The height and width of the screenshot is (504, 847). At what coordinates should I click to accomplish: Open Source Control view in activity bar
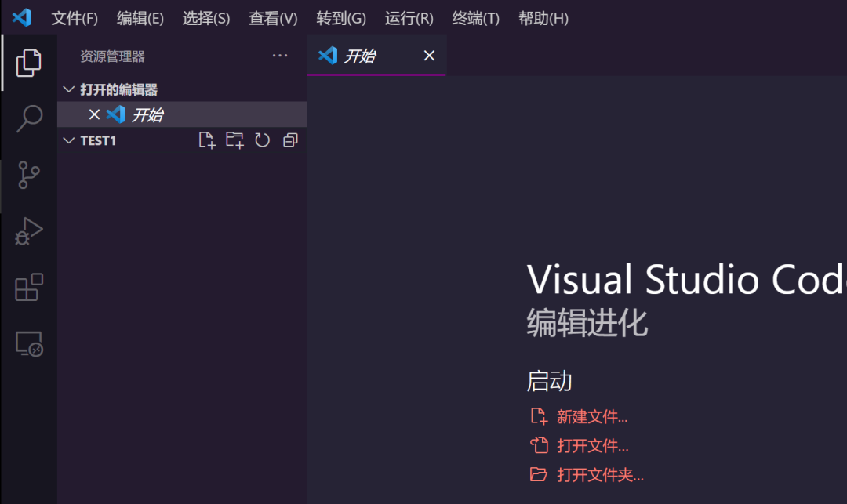pos(29,176)
